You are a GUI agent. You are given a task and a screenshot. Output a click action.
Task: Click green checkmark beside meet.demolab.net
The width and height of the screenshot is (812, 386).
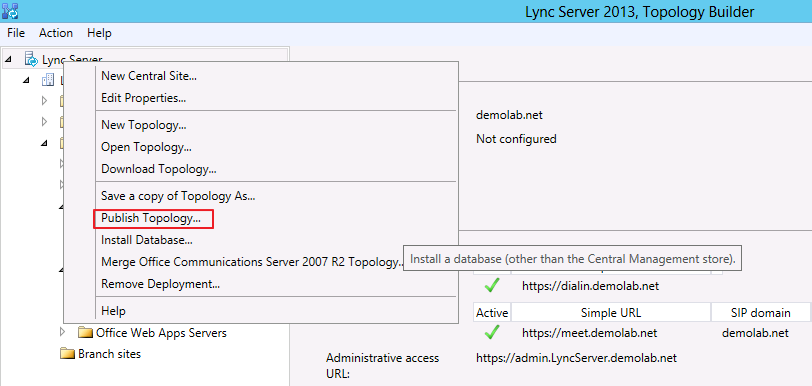(492, 333)
